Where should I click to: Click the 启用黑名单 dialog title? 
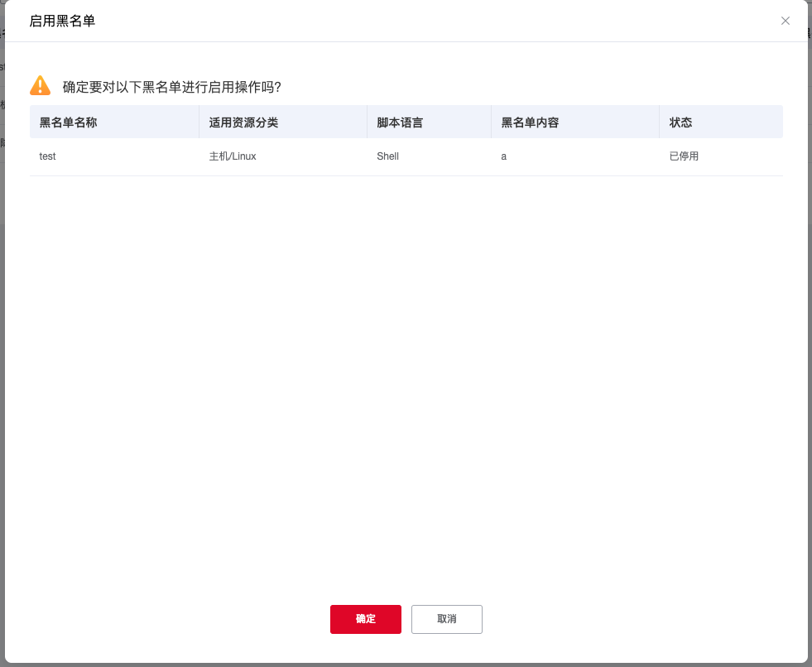click(62, 21)
